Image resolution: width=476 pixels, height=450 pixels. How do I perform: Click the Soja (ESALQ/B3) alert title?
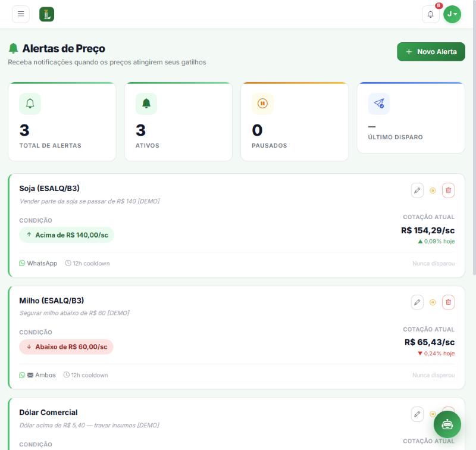[49, 188]
